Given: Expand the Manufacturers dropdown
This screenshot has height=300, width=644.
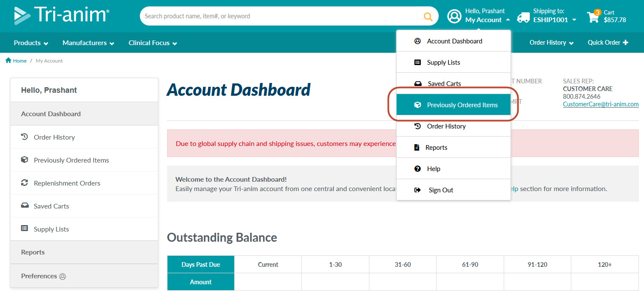Looking at the screenshot, I should click(x=88, y=43).
